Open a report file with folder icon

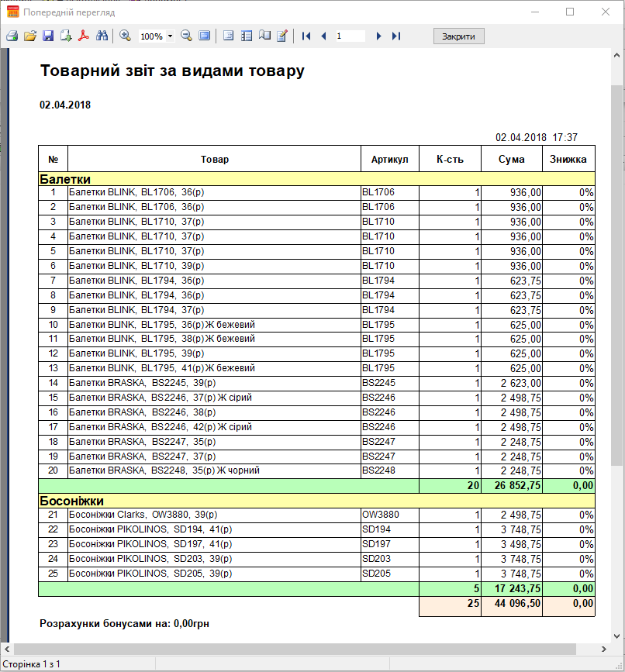(x=30, y=36)
